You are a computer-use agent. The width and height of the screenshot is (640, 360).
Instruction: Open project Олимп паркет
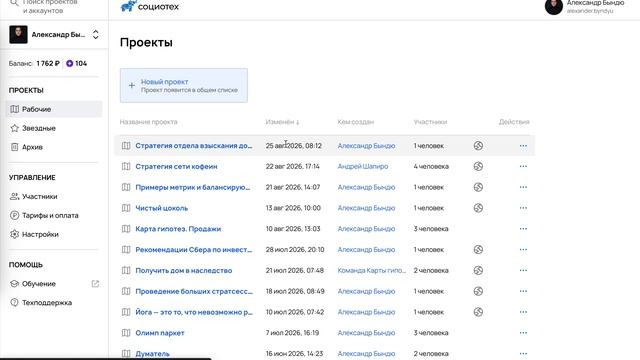160,333
